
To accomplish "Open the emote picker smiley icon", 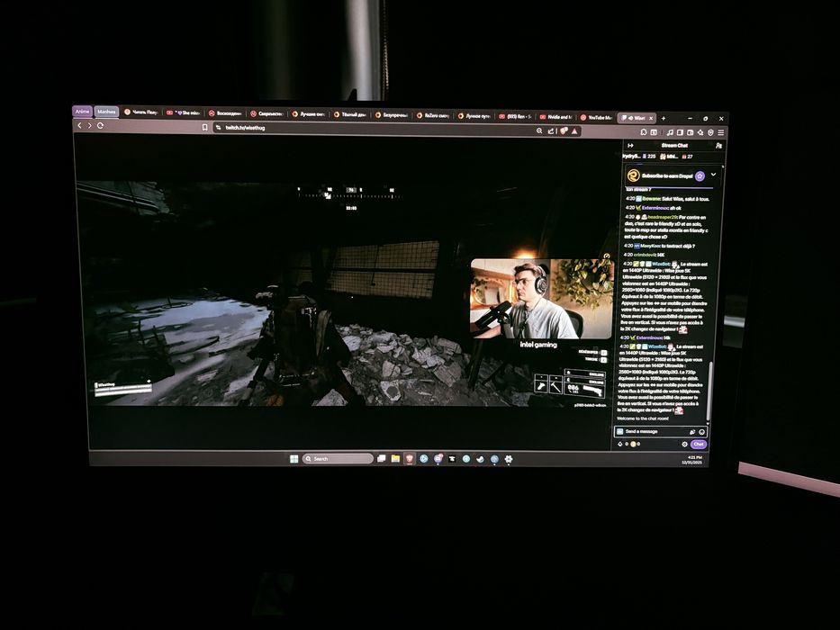I will coord(701,432).
